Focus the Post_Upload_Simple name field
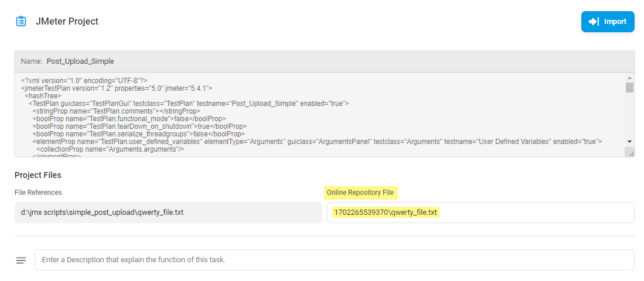This screenshot has height=281, width=644. pyautogui.click(x=325, y=61)
